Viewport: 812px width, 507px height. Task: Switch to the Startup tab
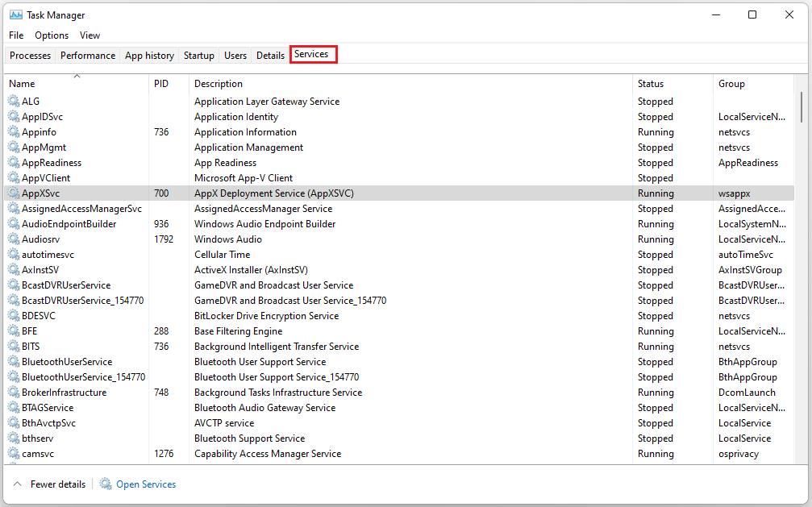pyautogui.click(x=198, y=56)
